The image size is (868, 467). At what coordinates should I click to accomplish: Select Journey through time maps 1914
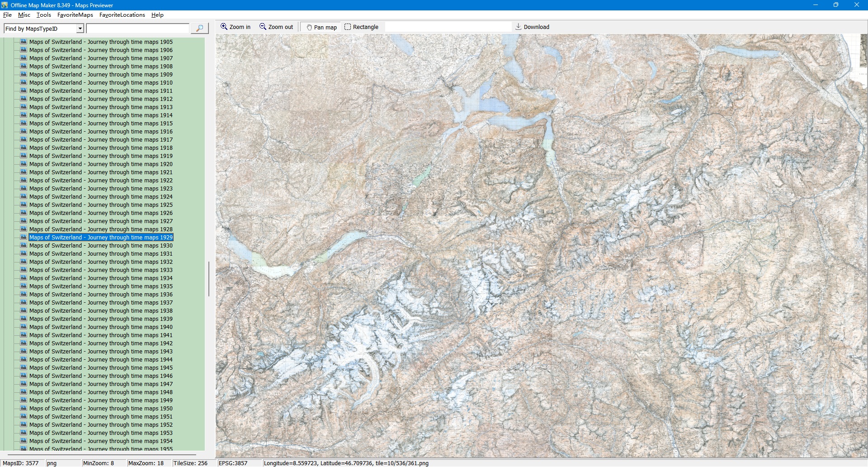tap(101, 115)
